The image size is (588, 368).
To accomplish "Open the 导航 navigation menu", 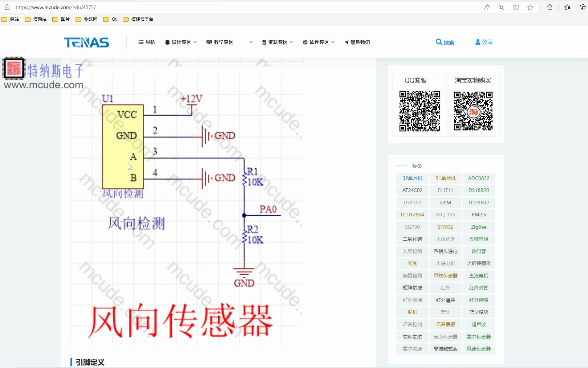I will (147, 42).
